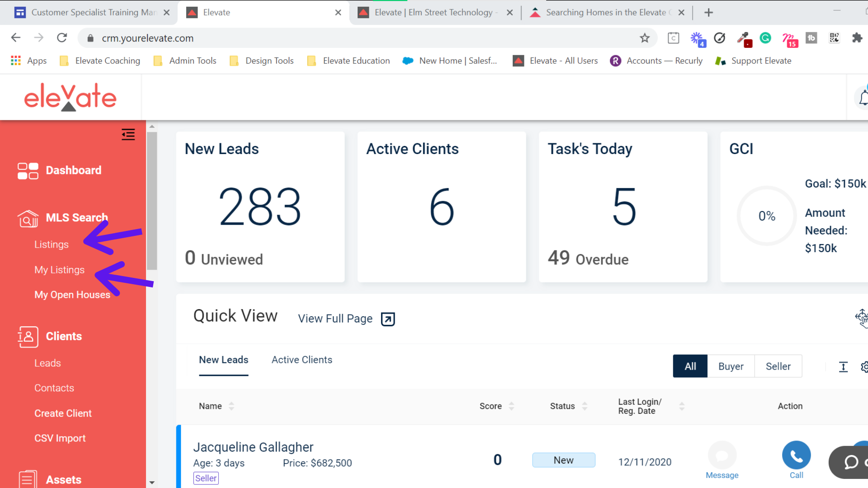
Task: Filter quick view to Seller
Action: point(778,366)
